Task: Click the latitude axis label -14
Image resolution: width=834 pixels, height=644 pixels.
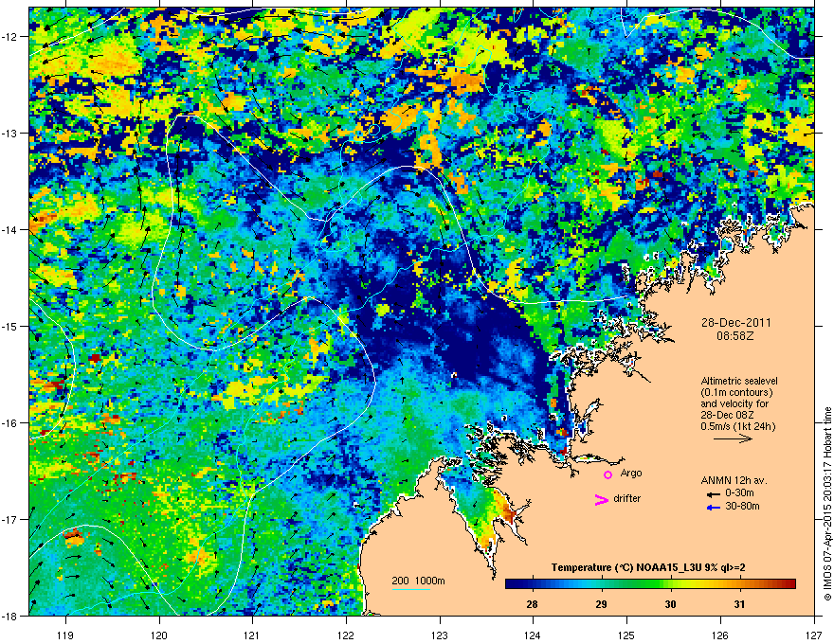Action: coord(10,230)
